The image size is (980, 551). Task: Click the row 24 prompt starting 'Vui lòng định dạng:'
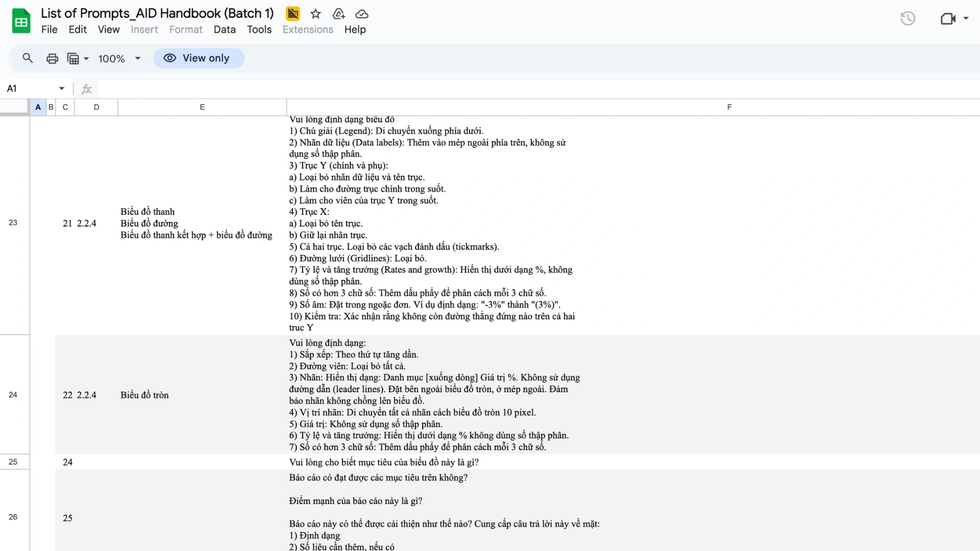pos(633,395)
